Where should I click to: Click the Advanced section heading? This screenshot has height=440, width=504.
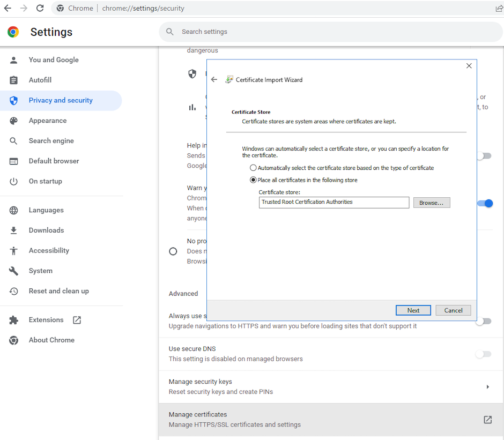tap(183, 294)
